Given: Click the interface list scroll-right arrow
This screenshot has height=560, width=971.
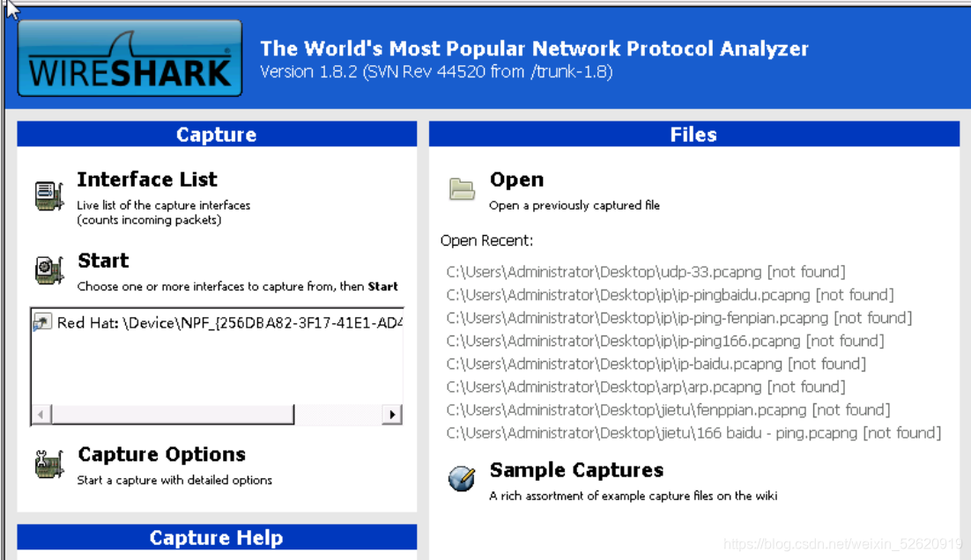Looking at the screenshot, I should [392, 414].
